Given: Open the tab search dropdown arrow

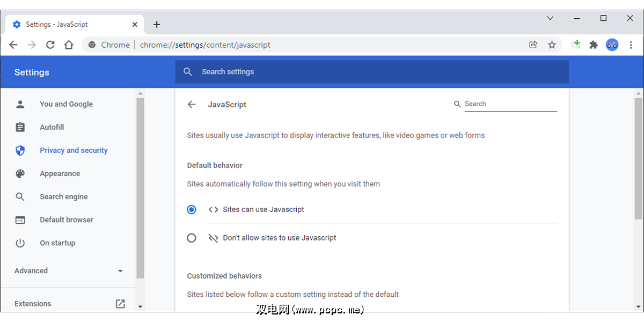Looking at the screenshot, I should 550,18.
